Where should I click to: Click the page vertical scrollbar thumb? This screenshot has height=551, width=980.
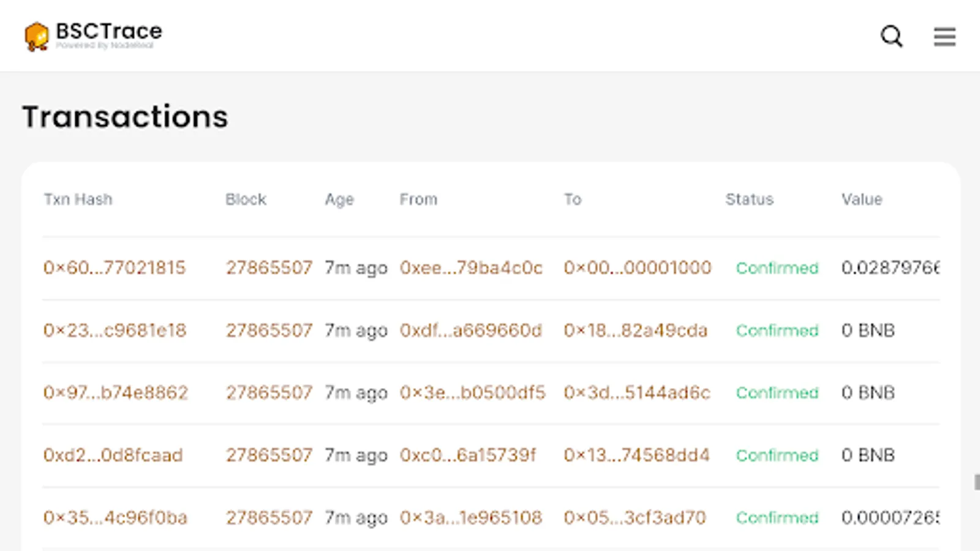(977, 482)
